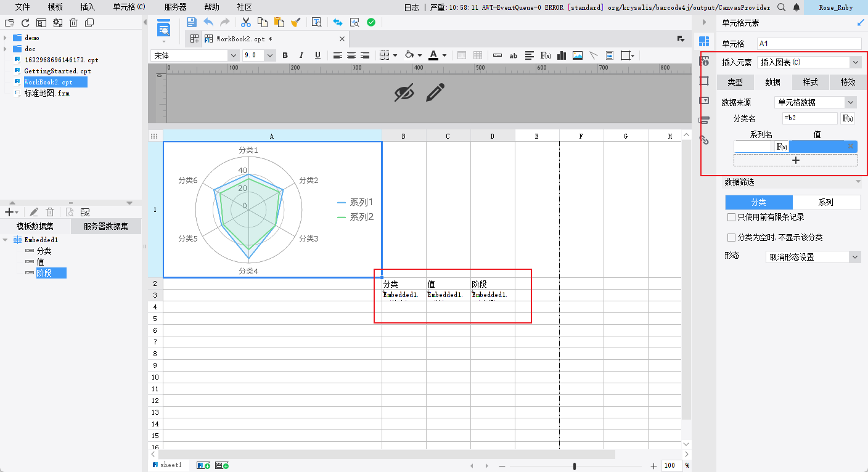Screen dimensions: 868x472
Task: Click the Rose_Ruby user button
Action: (x=836, y=7)
